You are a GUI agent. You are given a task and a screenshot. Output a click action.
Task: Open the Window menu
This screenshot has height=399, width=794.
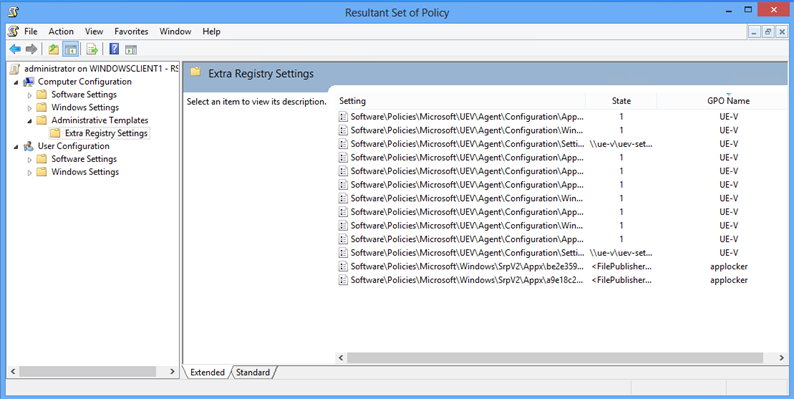175,31
